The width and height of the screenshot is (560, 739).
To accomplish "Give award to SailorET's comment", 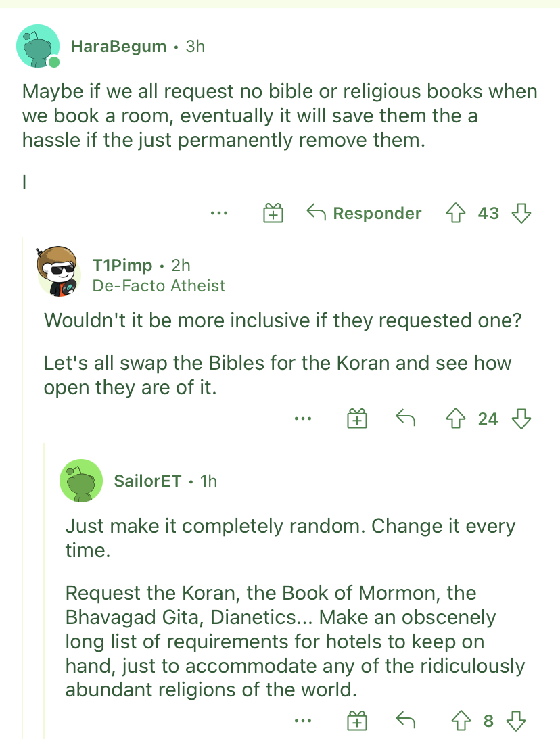I will (357, 721).
